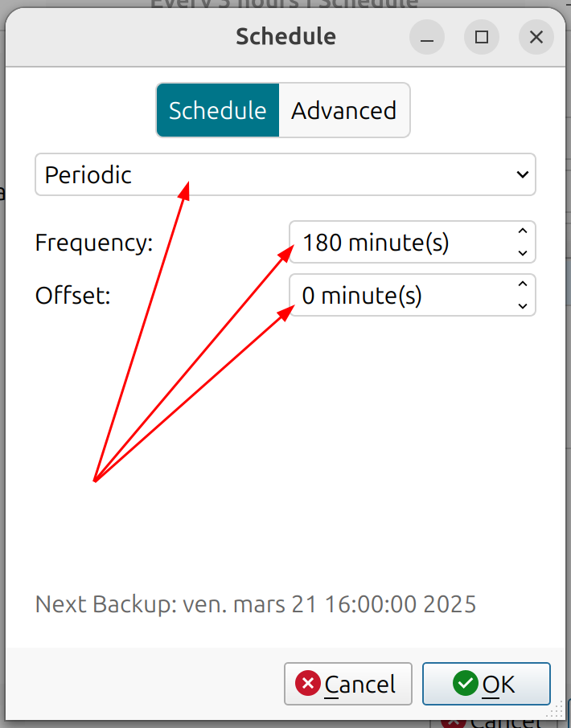This screenshot has height=728, width=571.
Task: Click inside the 180 minute(s) Frequency field
Action: (x=398, y=242)
